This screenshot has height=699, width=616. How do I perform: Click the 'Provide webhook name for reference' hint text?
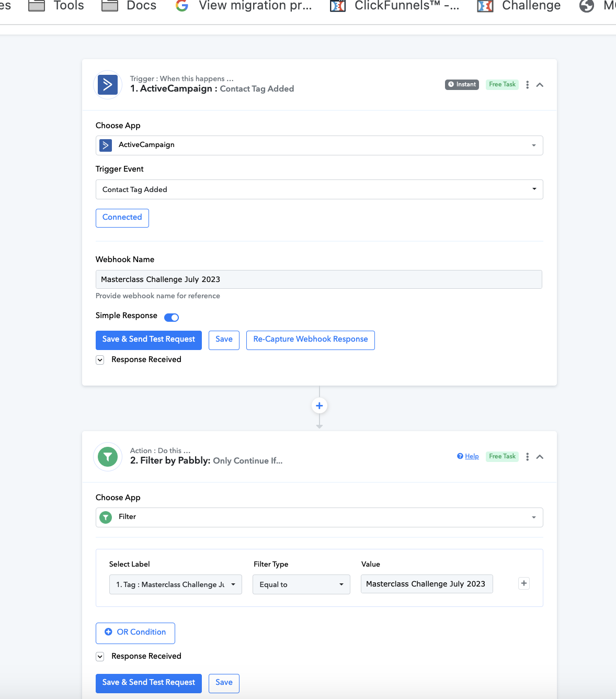pos(158,296)
